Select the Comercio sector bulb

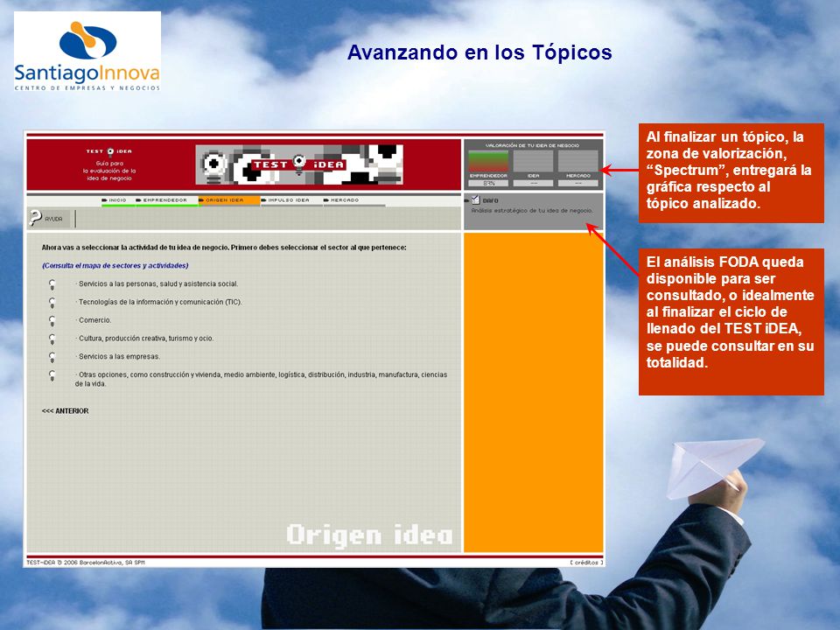[52, 321]
